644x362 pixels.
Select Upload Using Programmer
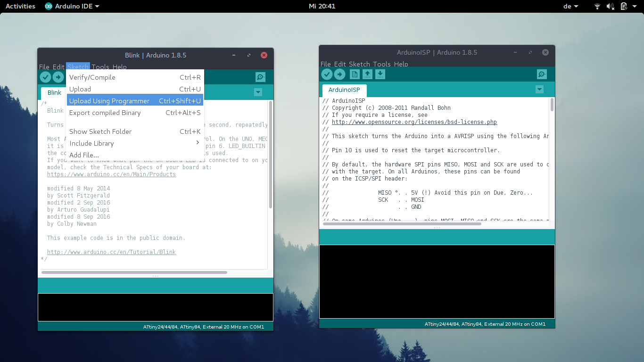point(135,101)
